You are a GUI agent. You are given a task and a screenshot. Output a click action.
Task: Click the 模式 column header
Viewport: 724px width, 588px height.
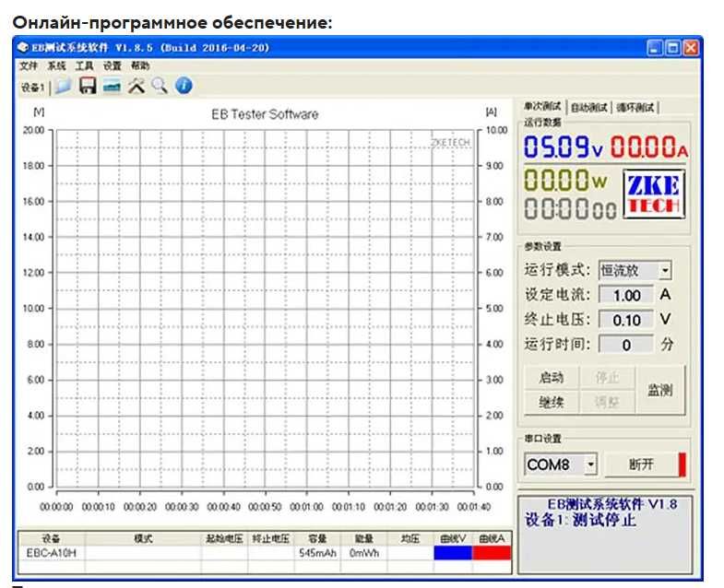pos(143,538)
